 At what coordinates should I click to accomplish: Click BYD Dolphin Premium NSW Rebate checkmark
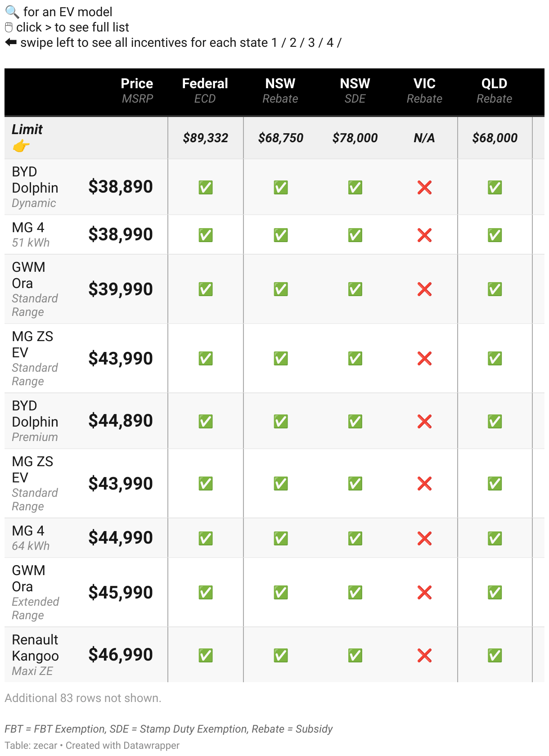[x=281, y=421]
